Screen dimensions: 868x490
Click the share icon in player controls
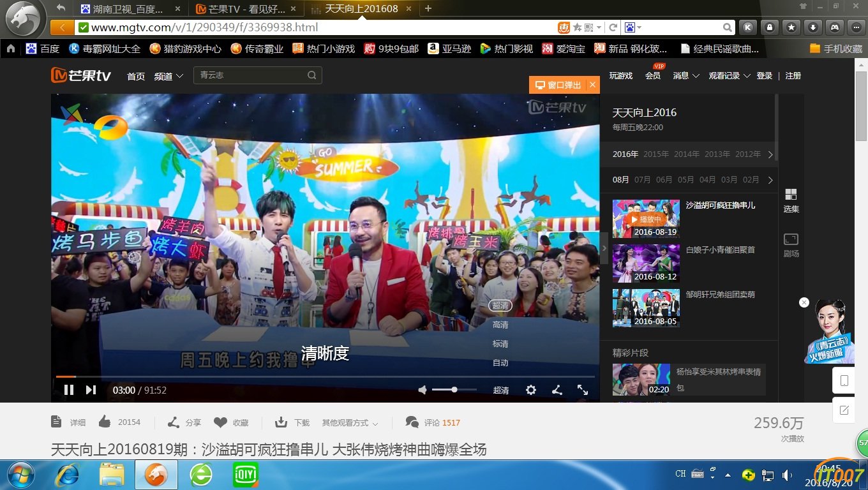[557, 390]
